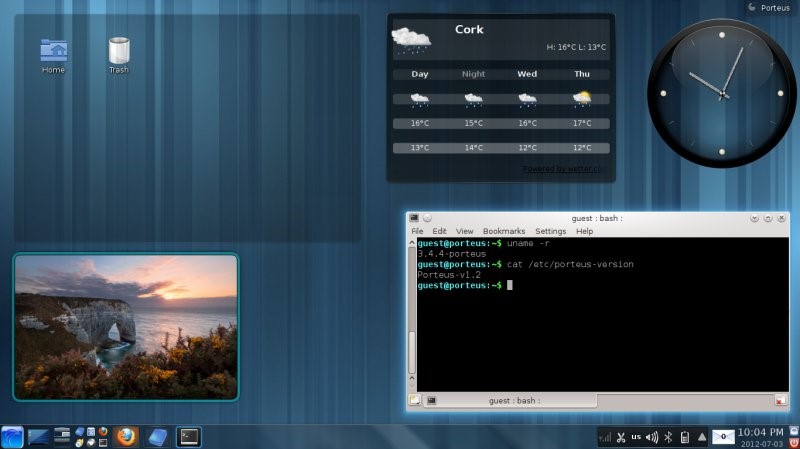The image size is (800, 449).
Task: Open the volume speaker tray icon
Action: tap(652, 437)
